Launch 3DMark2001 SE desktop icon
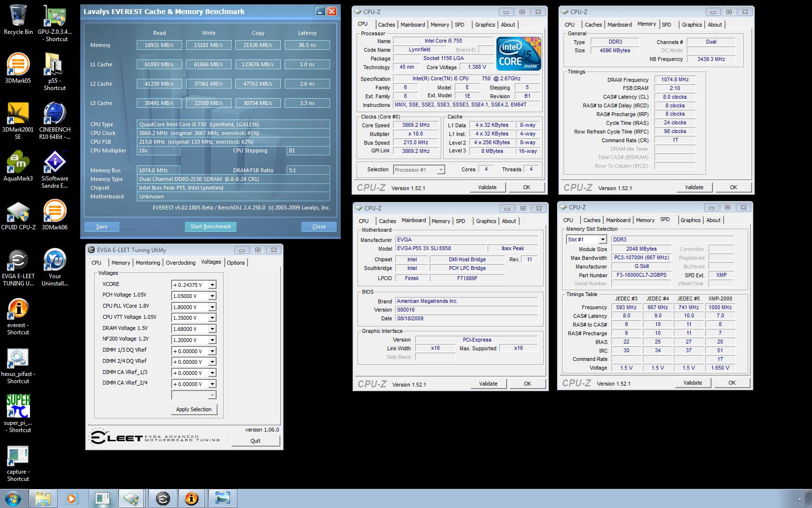812x508 pixels. [18, 120]
